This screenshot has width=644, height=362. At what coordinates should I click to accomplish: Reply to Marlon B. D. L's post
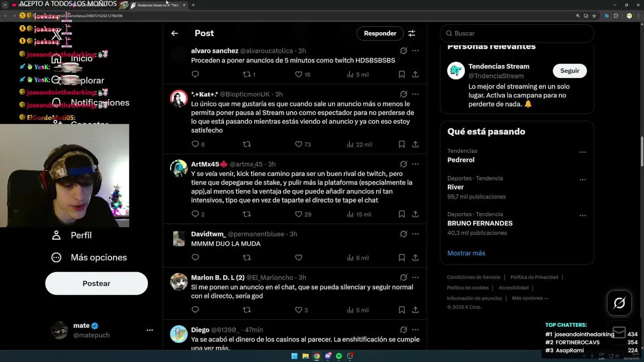click(x=195, y=310)
